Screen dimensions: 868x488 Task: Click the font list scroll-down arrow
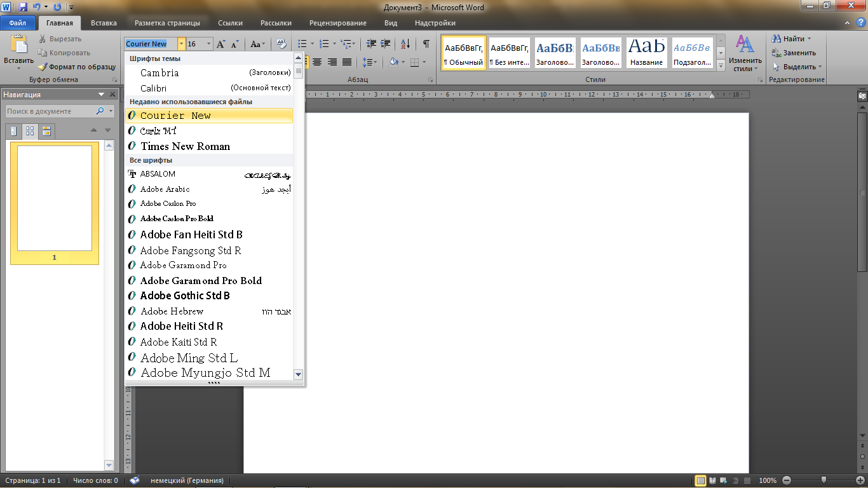pos(299,374)
